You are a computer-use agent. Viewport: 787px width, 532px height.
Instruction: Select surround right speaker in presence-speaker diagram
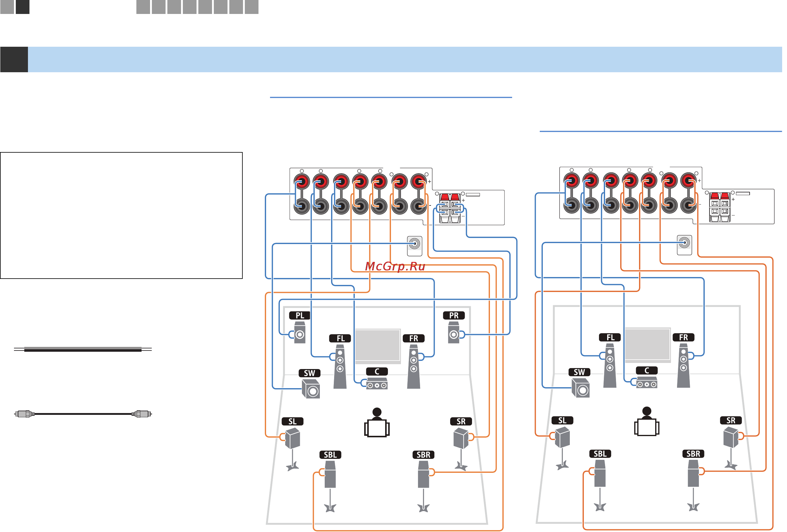[461, 449]
